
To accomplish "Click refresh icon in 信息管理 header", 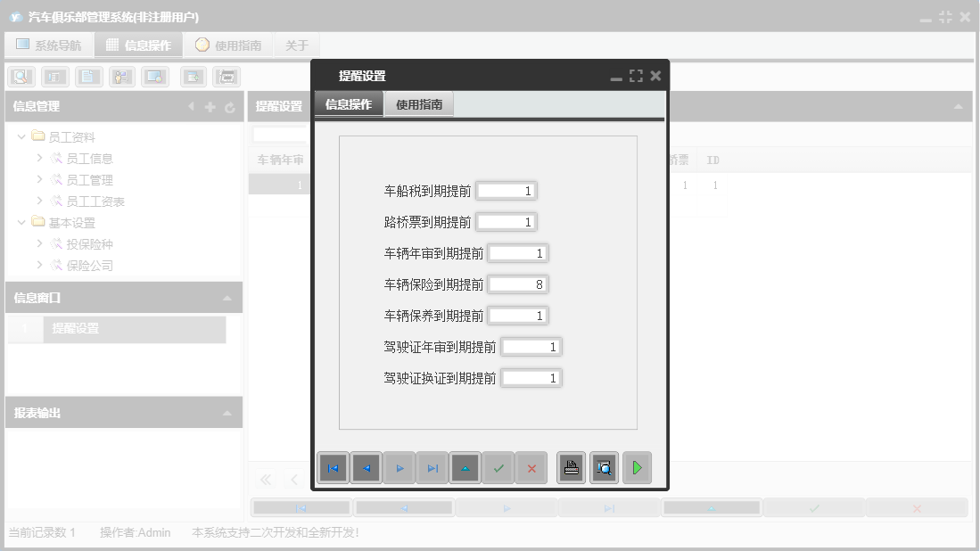I will click(x=229, y=108).
